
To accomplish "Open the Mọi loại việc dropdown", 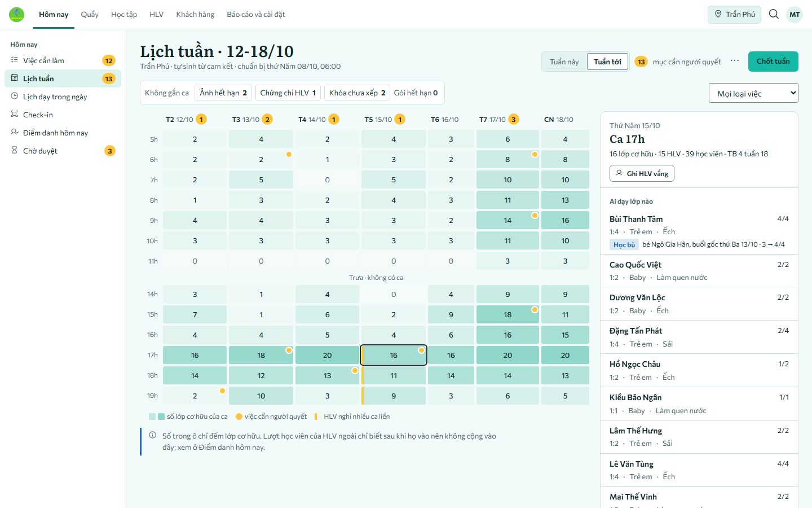I will point(753,93).
